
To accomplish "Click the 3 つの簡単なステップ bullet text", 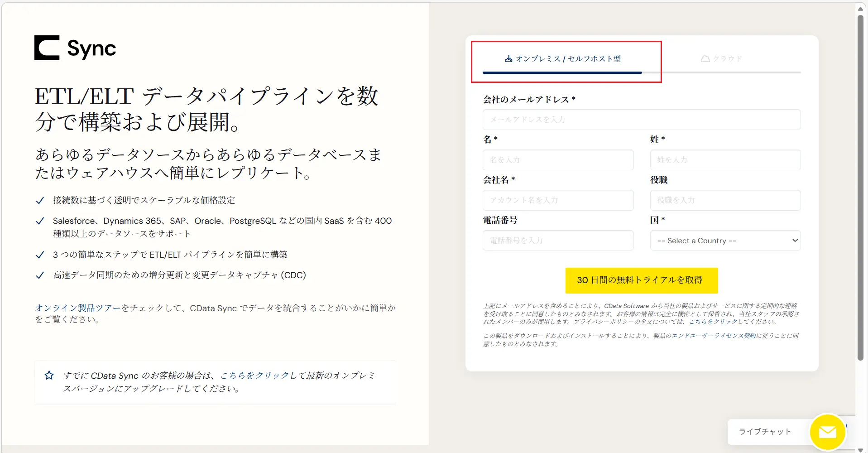I will coord(170,255).
